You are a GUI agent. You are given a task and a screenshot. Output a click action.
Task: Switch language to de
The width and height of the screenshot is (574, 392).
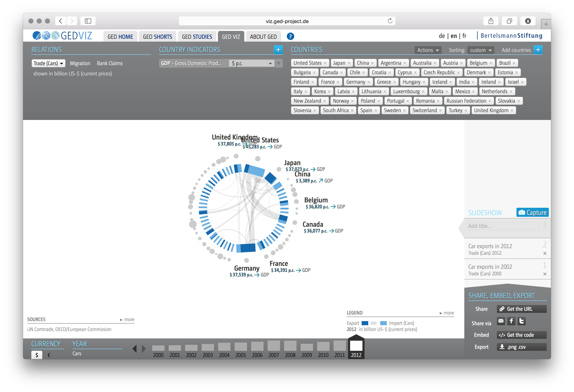point(442,36)
